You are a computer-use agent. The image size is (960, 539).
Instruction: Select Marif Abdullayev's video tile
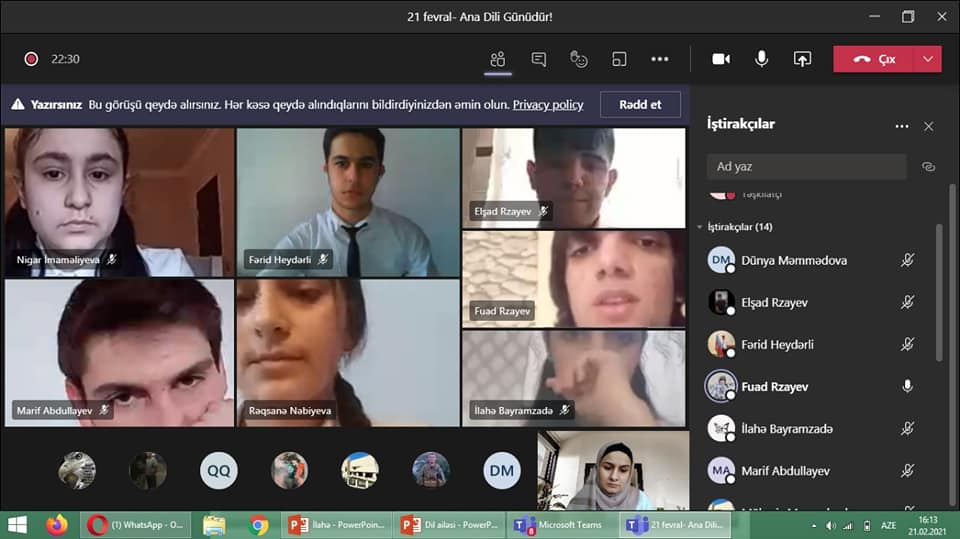coord(119,353)
